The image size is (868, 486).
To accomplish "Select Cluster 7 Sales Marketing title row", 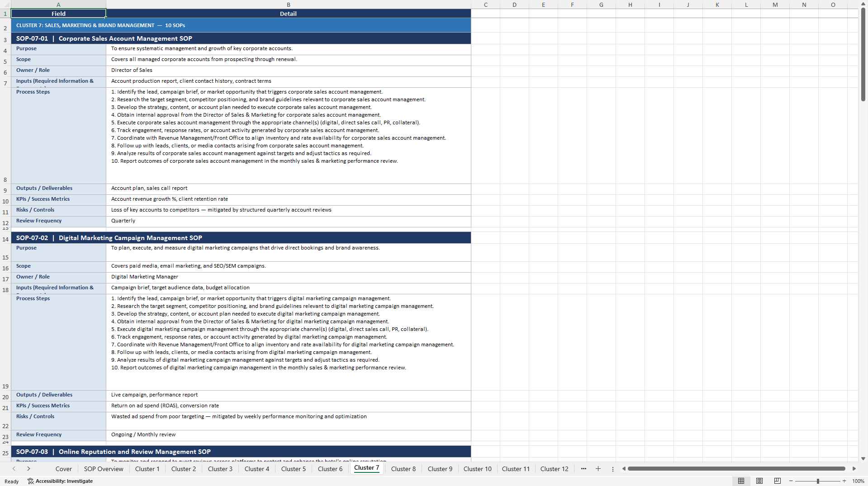I will click(x=241, y=25).
